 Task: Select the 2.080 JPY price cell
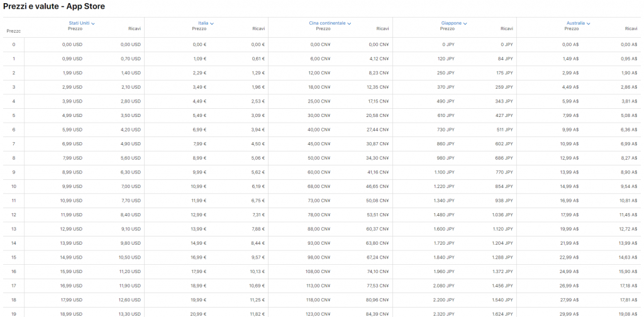(x=445, y=286)
